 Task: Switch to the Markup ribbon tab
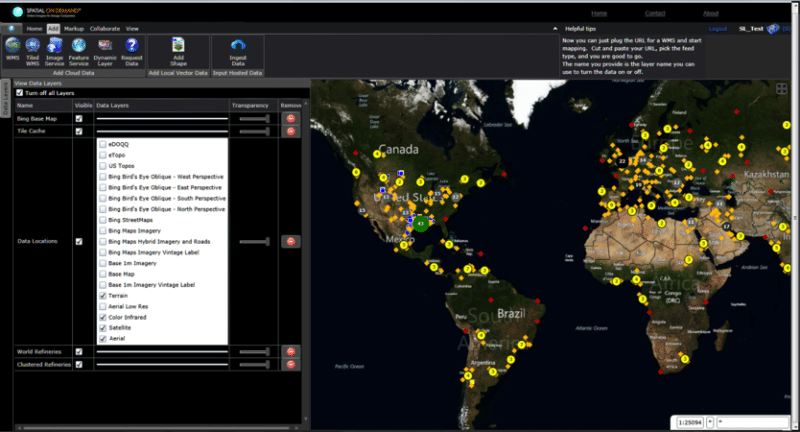(74, 29)
